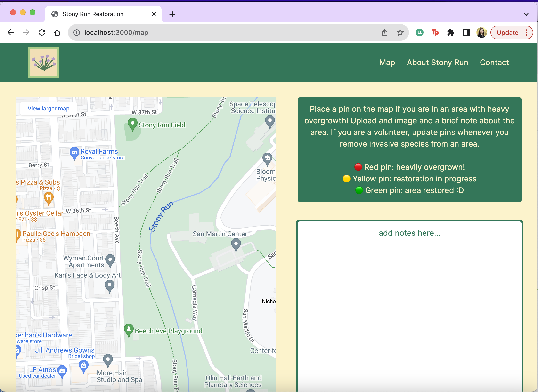538x392 pixels.
Task: Open the browser Extensions puzzle icon
Action: pyautogui.click(x=450, y=32)
